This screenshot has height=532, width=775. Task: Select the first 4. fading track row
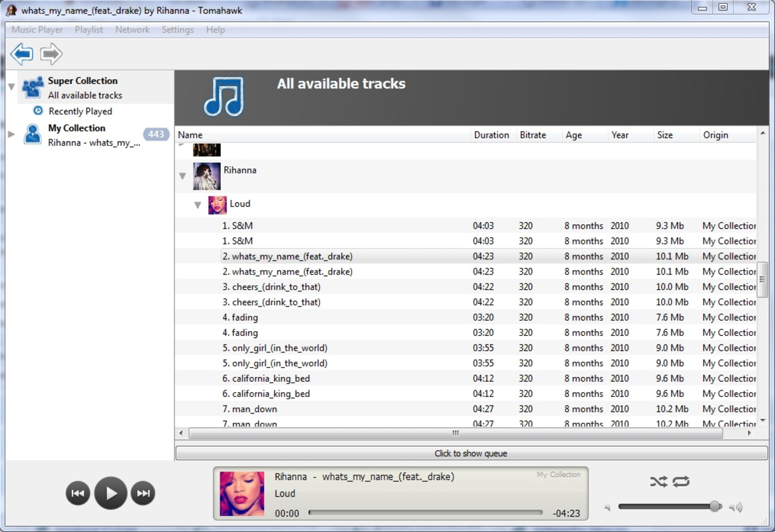(x=466, y=318)
